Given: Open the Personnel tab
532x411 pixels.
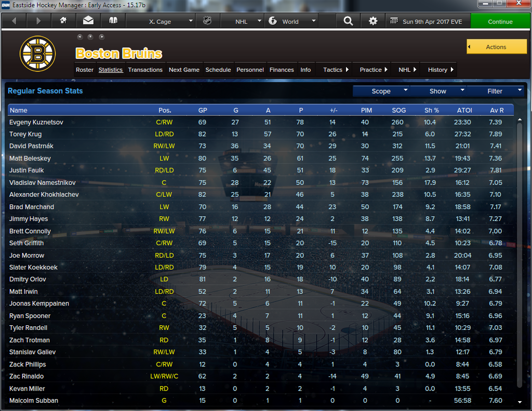Looking at the screenshot, I should (250, 70).
